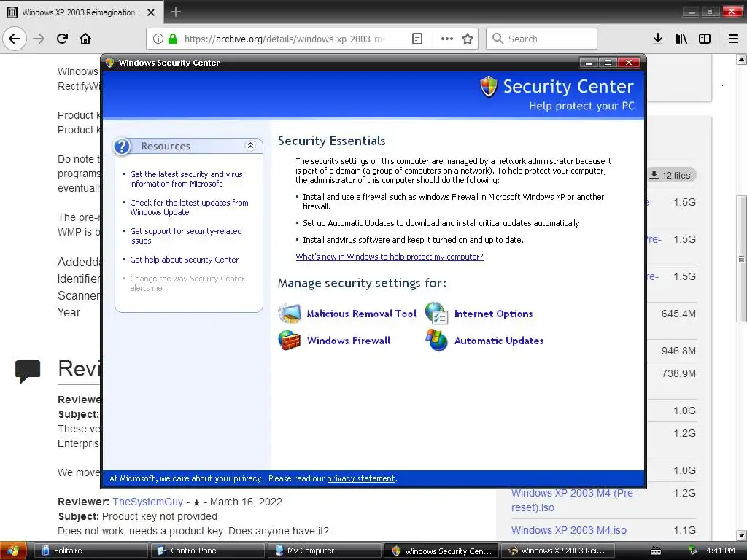Click the network tray icon beside clock
Image resolution: width=747 pixels, height=560 pixels.
[x=693, y=551]
